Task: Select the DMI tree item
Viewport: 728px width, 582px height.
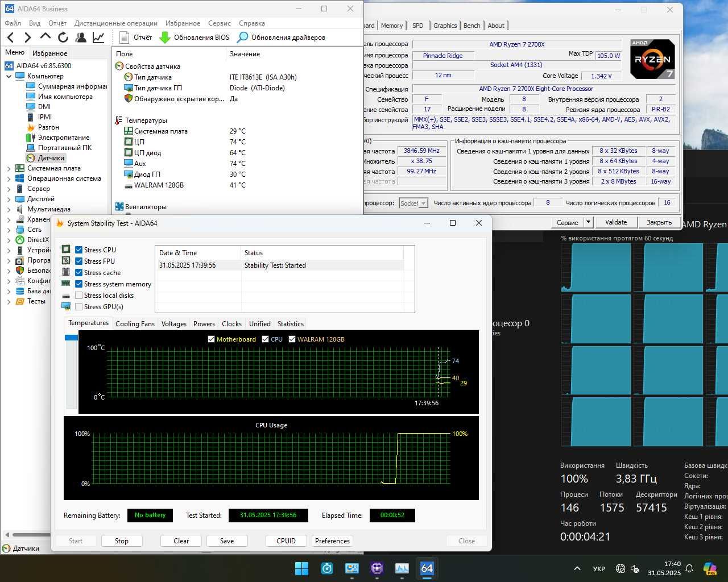Action: (38, 107)
